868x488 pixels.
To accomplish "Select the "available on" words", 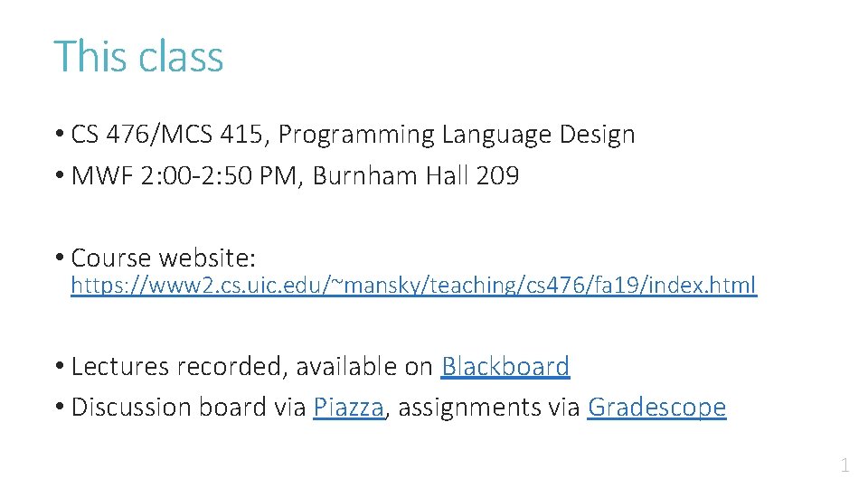I will tap(364, 366).
